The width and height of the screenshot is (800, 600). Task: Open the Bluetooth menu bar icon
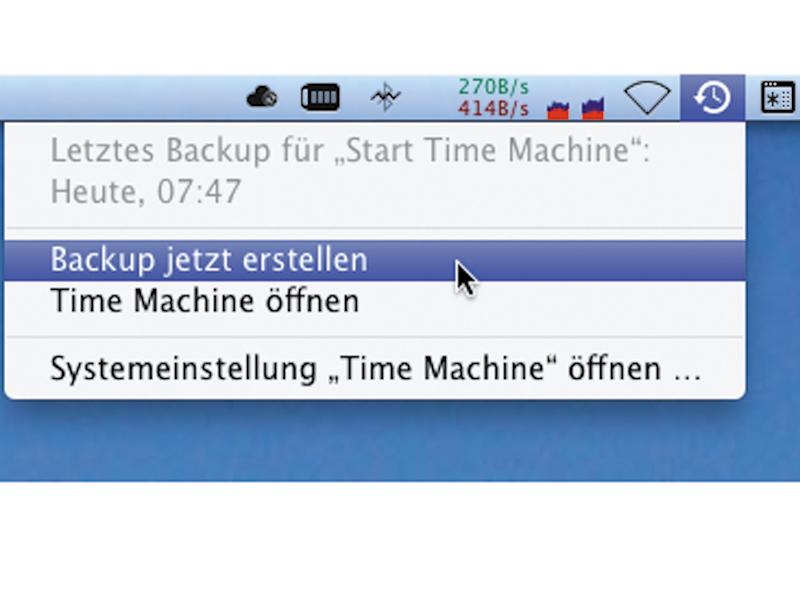point(386,96)
